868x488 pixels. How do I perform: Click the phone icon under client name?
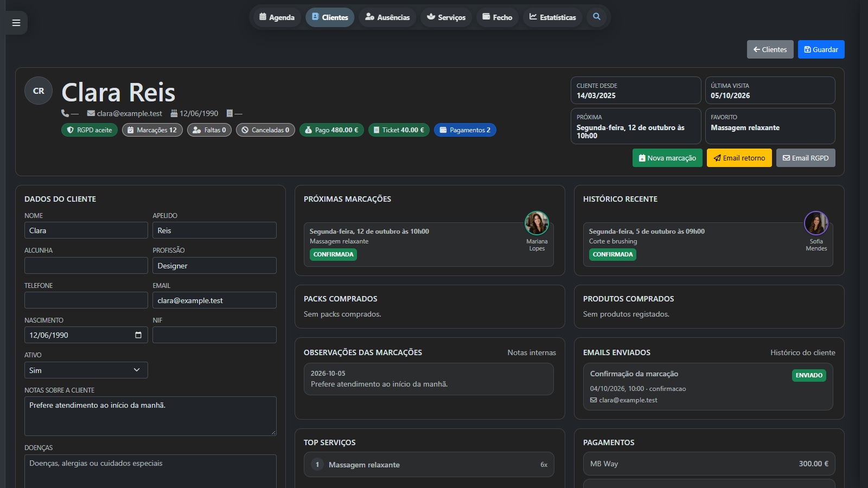pyautogui.click(x=65, y=113)
